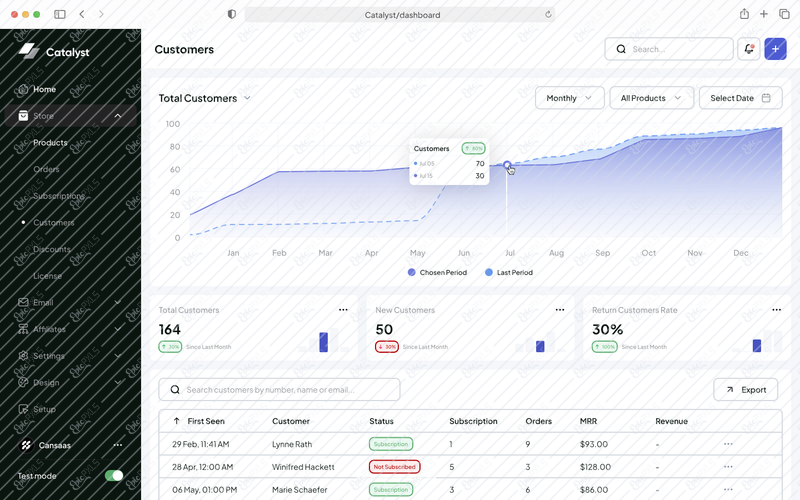The height and width of the screenshot is (500, 800).
Task: Click the Affiliates icon in sidebar
Action: point(23,329)
